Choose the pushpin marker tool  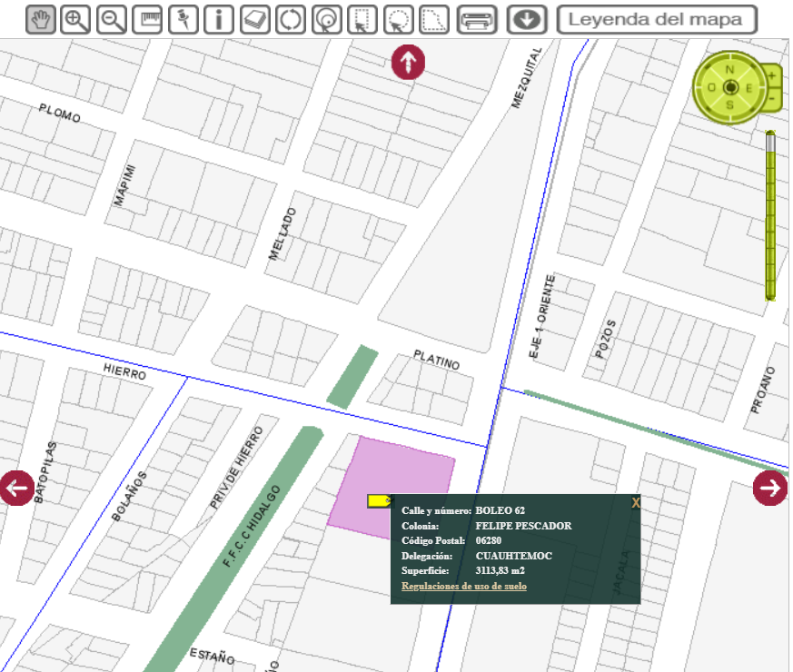click(x=183, y=20)
